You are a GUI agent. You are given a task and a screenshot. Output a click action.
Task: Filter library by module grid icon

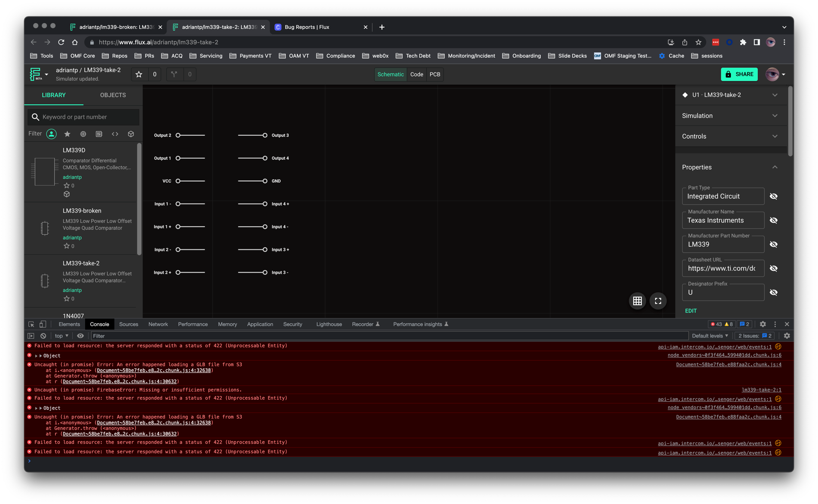[99, 134]
